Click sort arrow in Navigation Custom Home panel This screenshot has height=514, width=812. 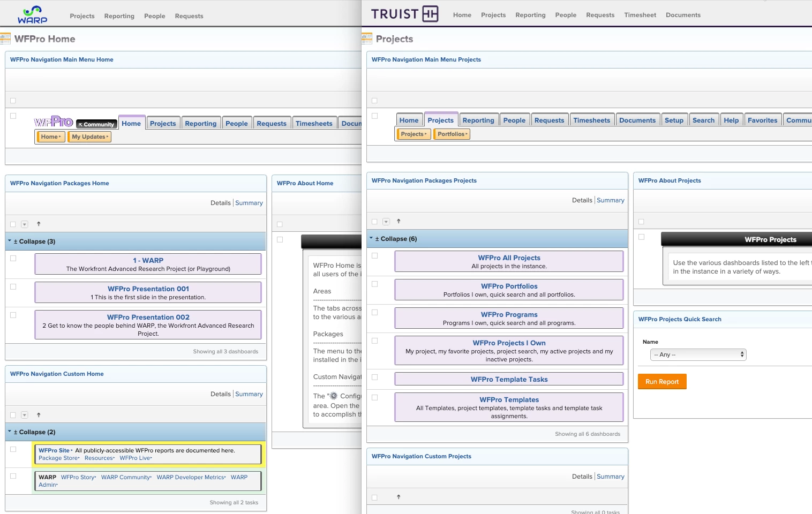(39, 415)
